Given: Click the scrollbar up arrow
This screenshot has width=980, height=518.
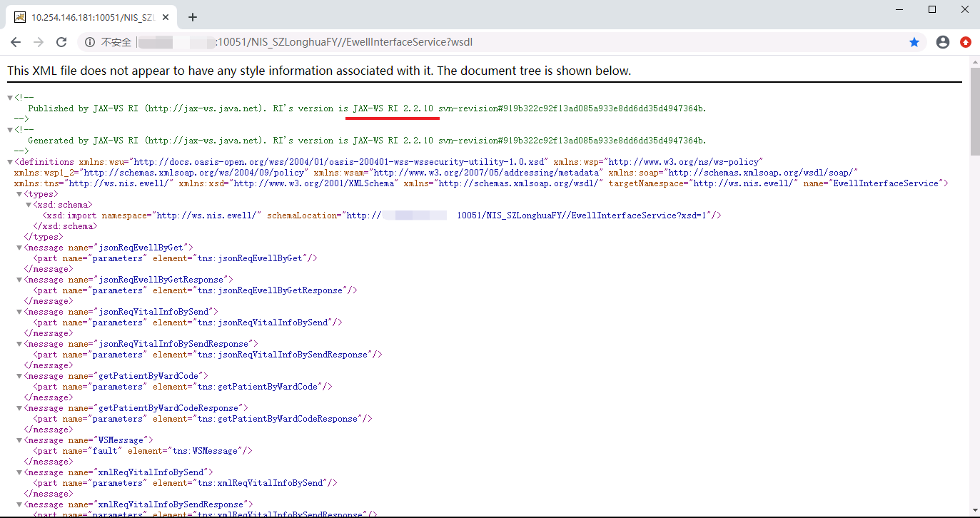Looking at the screenshot, I should [974, 62].
